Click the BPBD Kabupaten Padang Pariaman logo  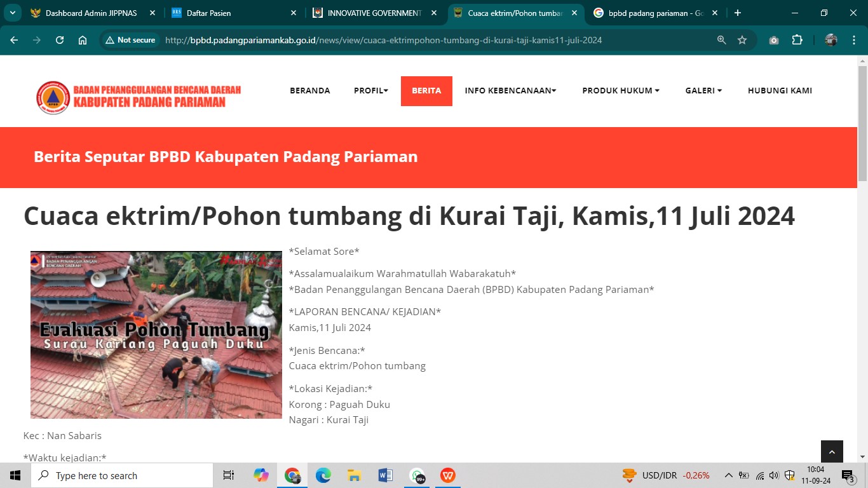click(x=139, y=97)
